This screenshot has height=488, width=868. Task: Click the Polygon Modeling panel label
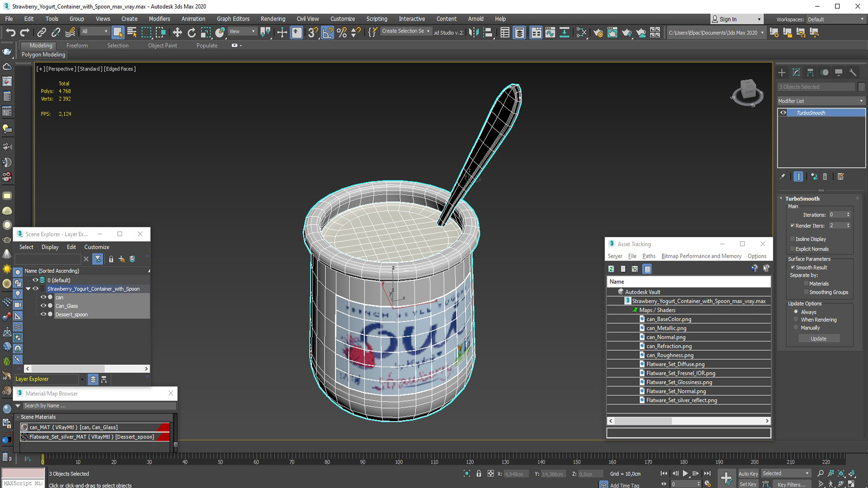coord(43,54)
